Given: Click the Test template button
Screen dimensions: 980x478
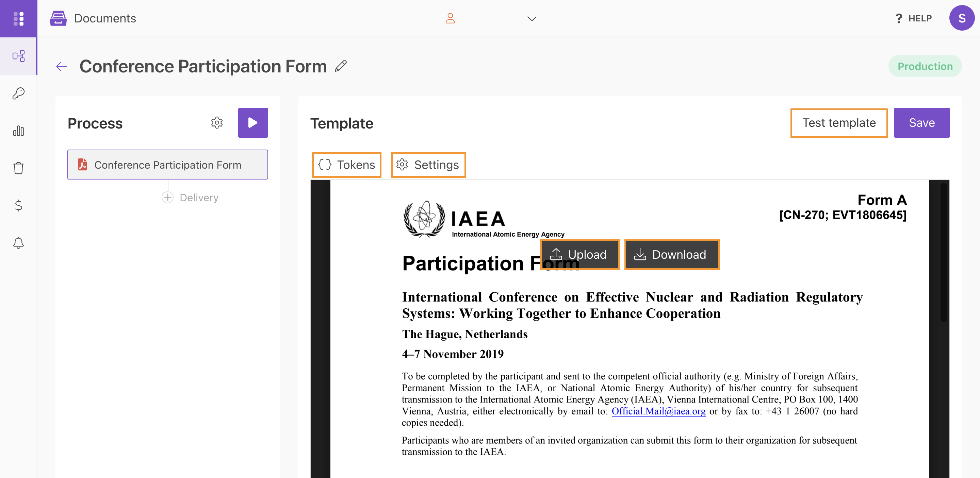Looking at the screenshot, I should (839, 123).
